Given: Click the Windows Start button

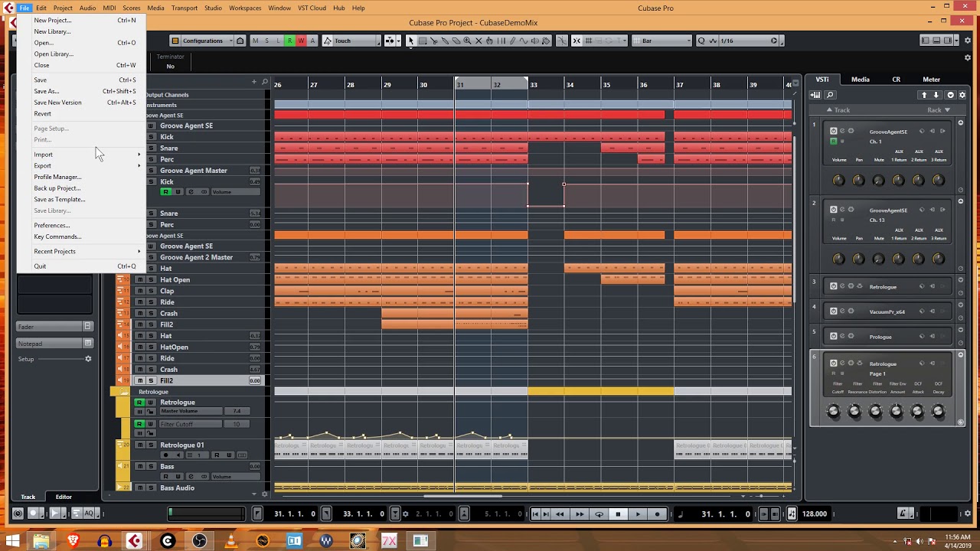Looking at the screenshot, I should pyautogui.click(x=13, y=541).
